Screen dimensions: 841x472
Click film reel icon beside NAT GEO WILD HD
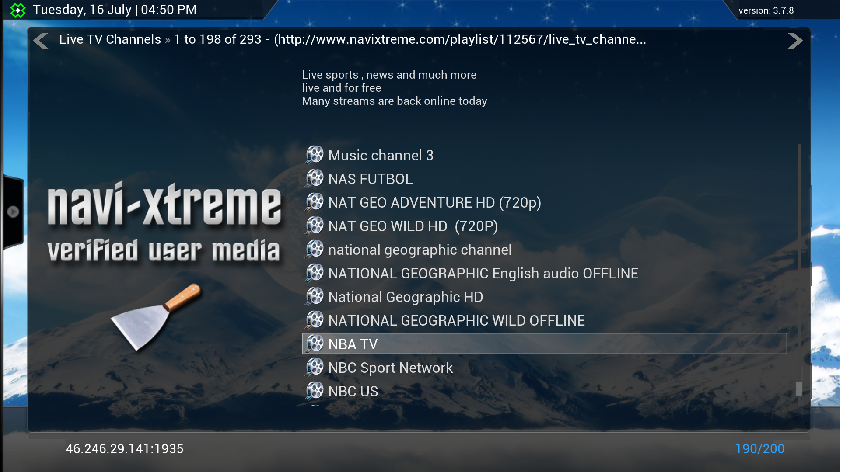[315, 226]
